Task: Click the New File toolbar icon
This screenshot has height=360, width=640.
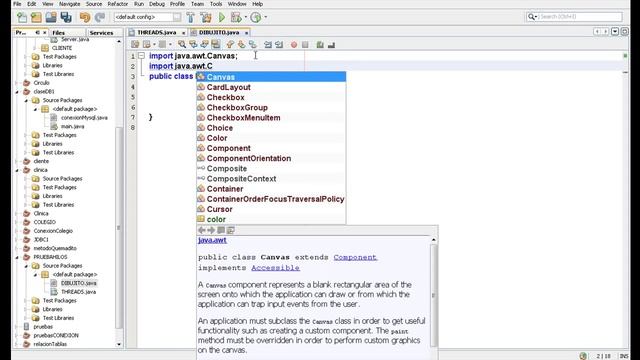Action: pyautogui.click(x=22, y=17)
